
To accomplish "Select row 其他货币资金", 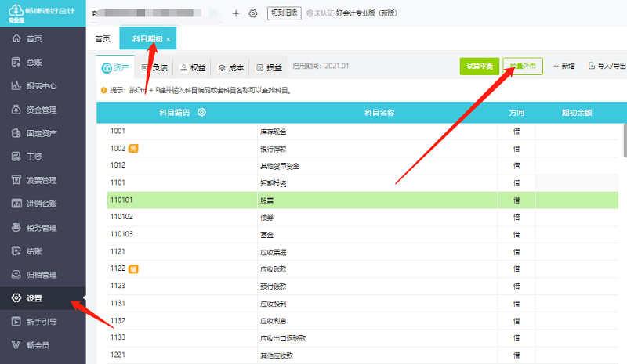I will coord(363,166).
